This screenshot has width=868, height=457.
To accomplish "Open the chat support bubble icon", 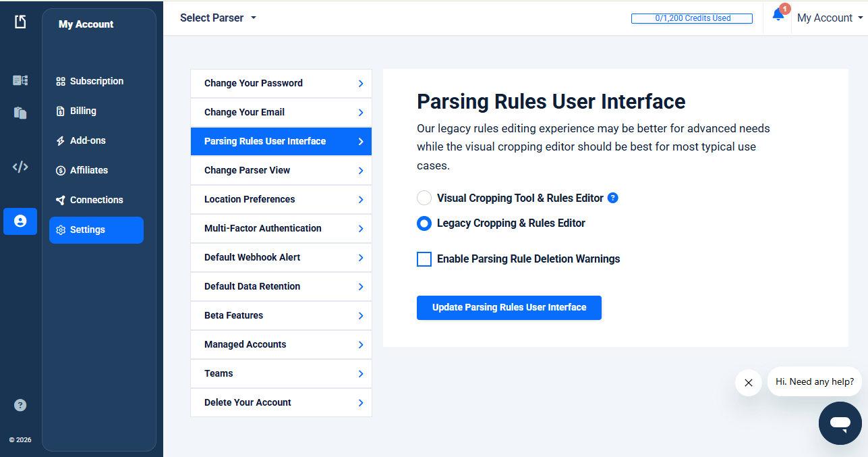I will click(840, 423).
